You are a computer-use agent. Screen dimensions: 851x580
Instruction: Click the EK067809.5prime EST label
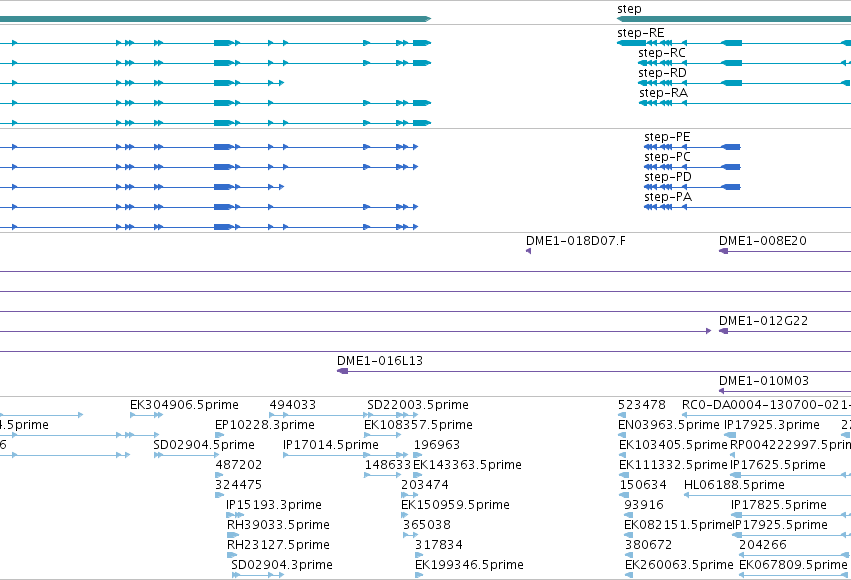793,565
